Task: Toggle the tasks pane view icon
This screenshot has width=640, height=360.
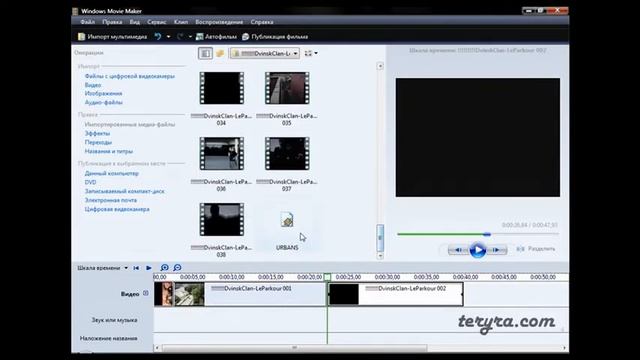Action: pyautogui.click(x=205, y=53)
